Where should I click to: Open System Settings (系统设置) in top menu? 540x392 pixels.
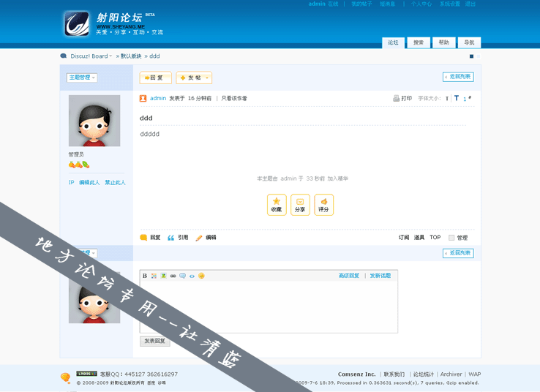450,4
